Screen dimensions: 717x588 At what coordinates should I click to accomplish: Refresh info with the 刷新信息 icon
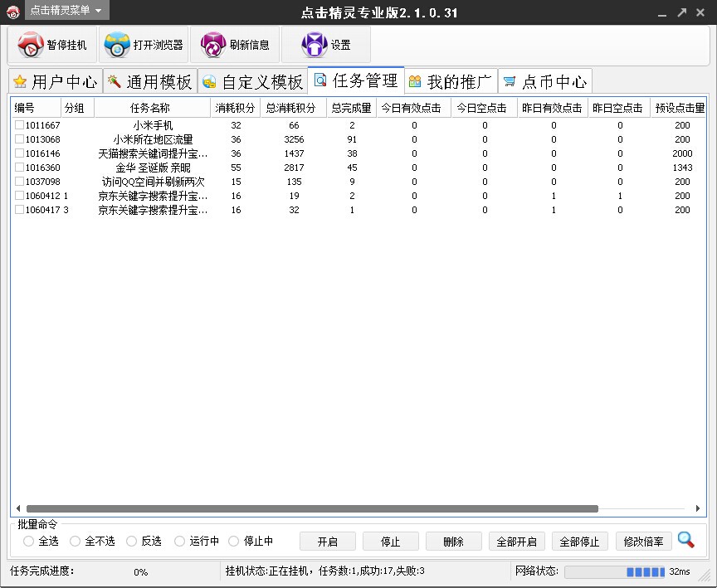coord(213,44)
